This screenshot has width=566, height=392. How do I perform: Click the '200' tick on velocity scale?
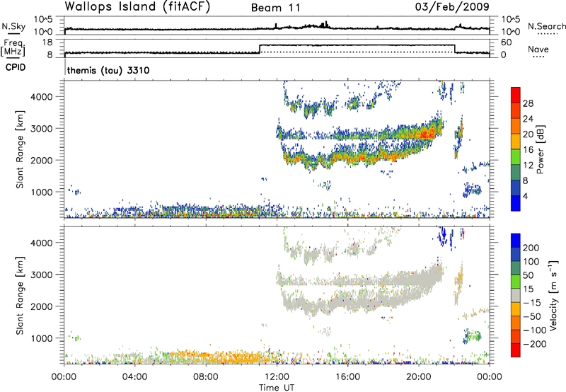tap(531, 248)
